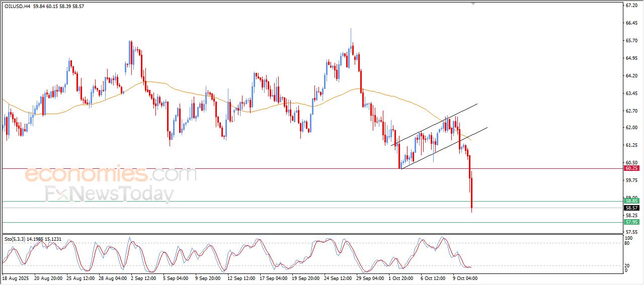Click the 24 Sep 12:00 date label
Image resolution: width=644 pixels, height=285 pixels.
[x=338, y=277]
